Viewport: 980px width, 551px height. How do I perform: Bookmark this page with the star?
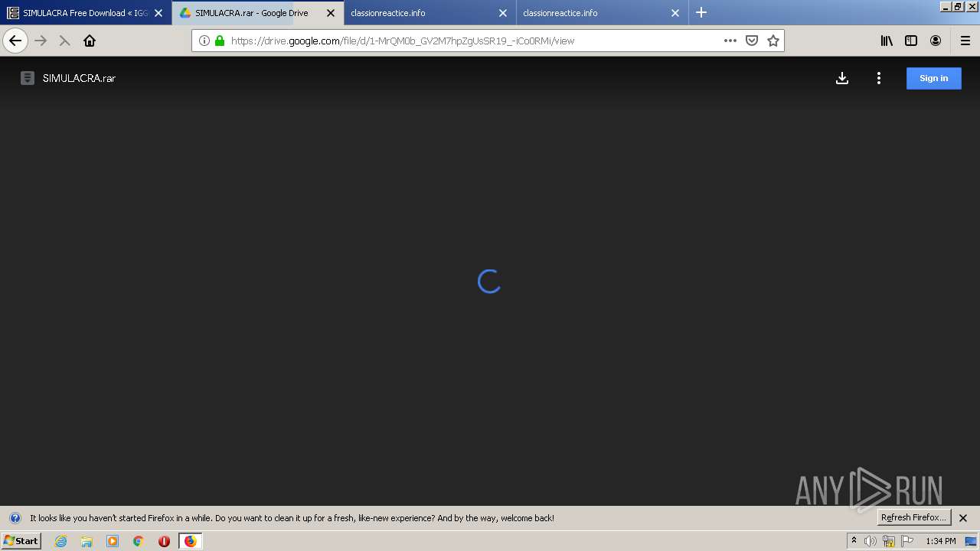(x=773, y=41)
